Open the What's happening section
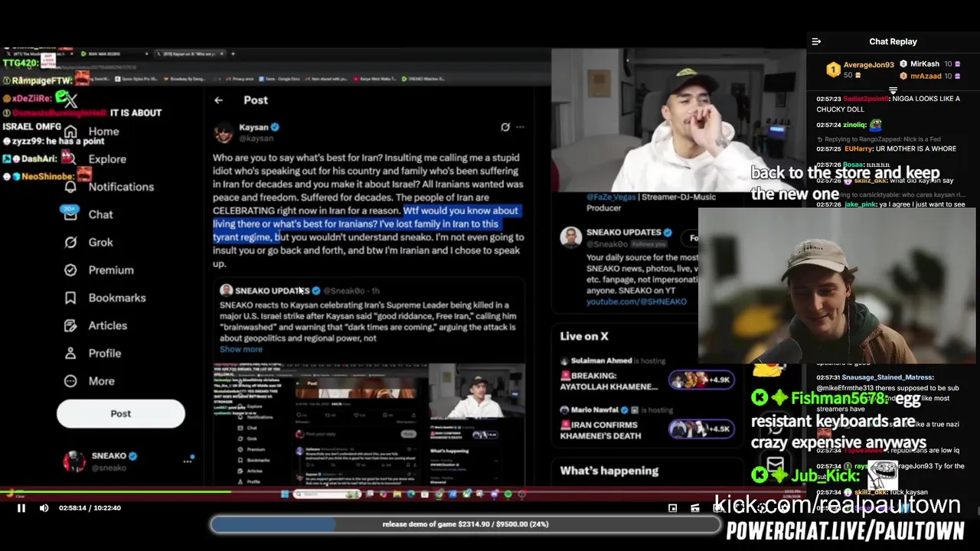This screenshot has height=551, width=980. point(609,471)
